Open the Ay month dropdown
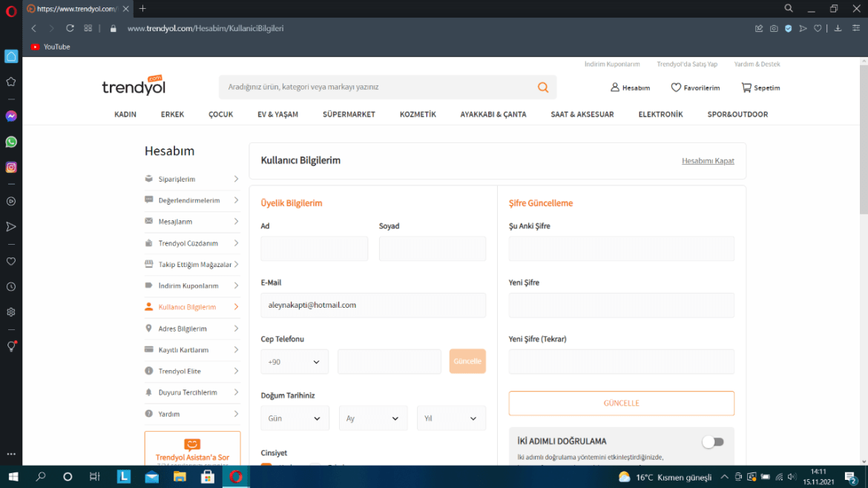Image resolution: width=868 pixels, height=488 pixels. click(373, 418)
